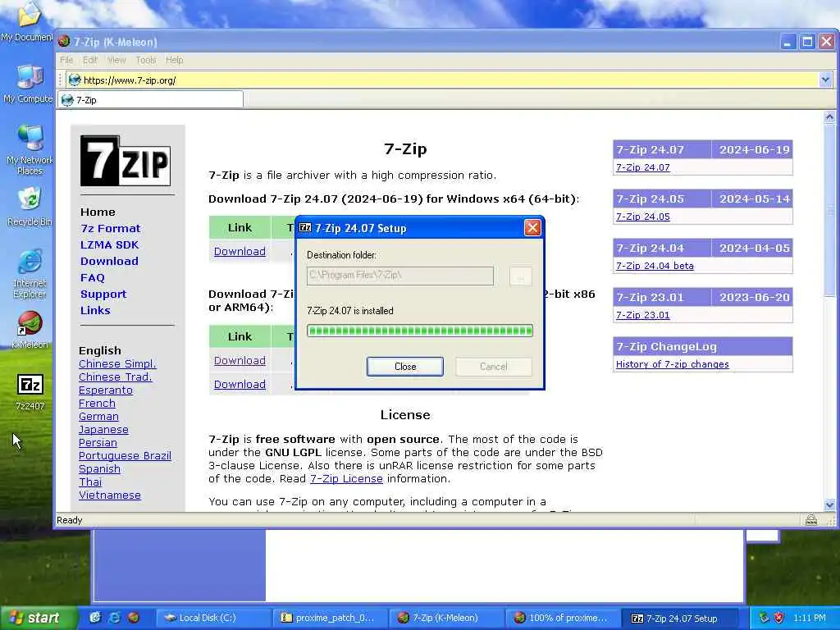Open My Computer desktop icon
840x630 pixels.
point(30,83)
